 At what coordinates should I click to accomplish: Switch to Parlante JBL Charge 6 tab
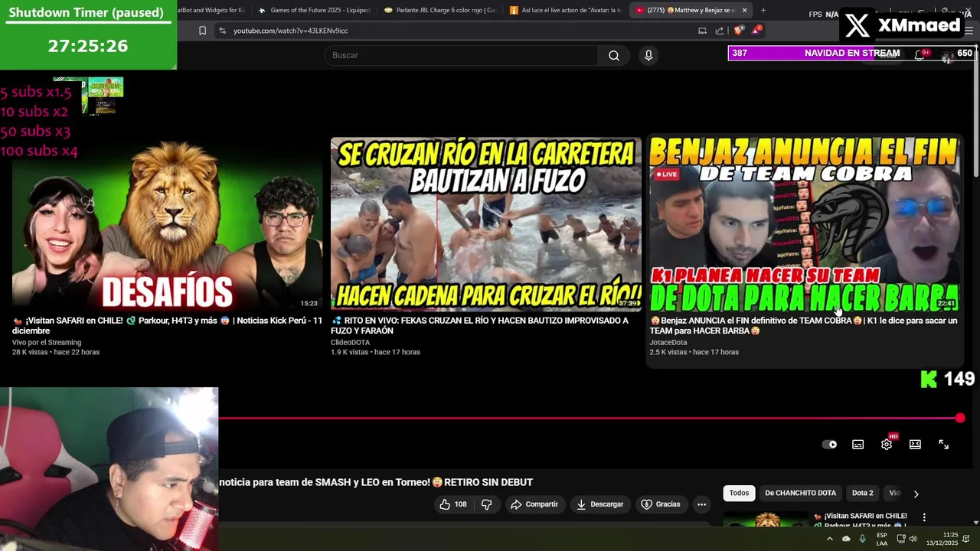(440, 10)
